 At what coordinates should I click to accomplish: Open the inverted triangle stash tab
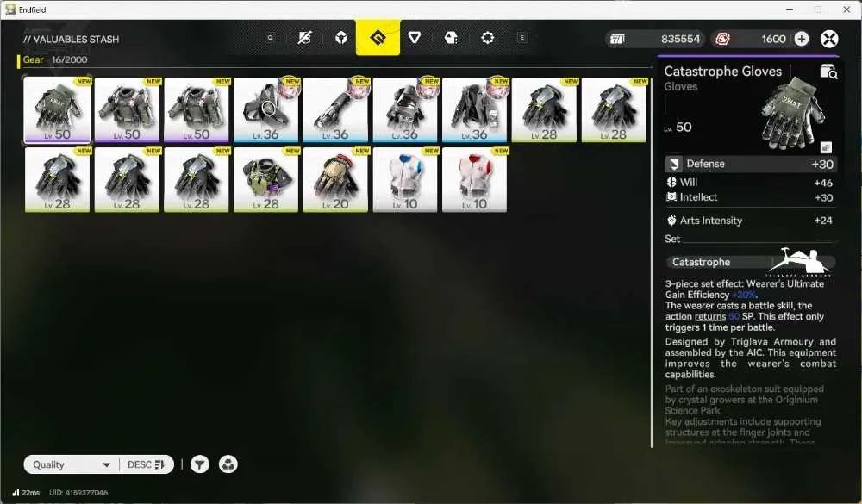point(415,37)
